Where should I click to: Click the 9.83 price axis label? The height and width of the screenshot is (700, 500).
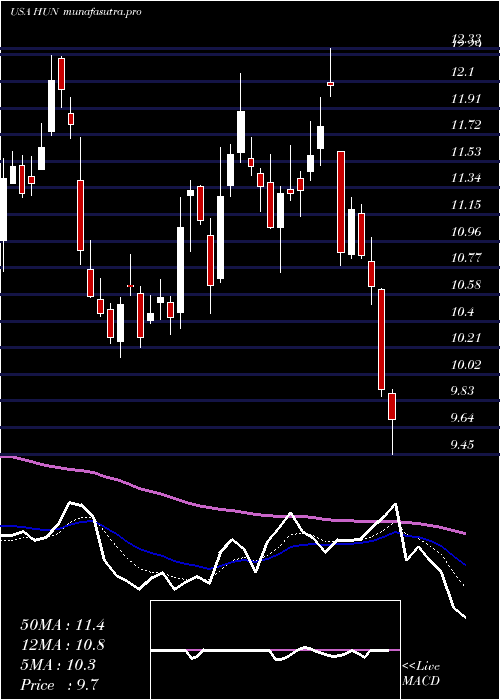pos(463,391)
